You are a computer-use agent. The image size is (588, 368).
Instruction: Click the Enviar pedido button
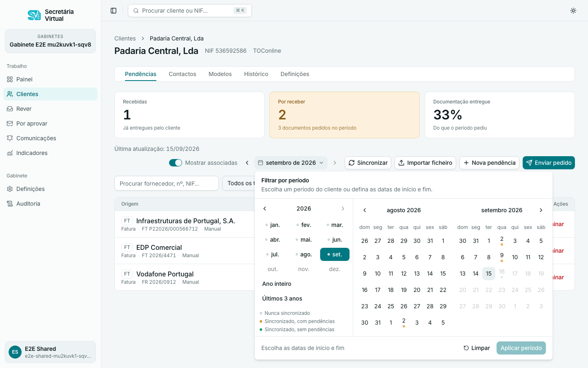(549, 163)
